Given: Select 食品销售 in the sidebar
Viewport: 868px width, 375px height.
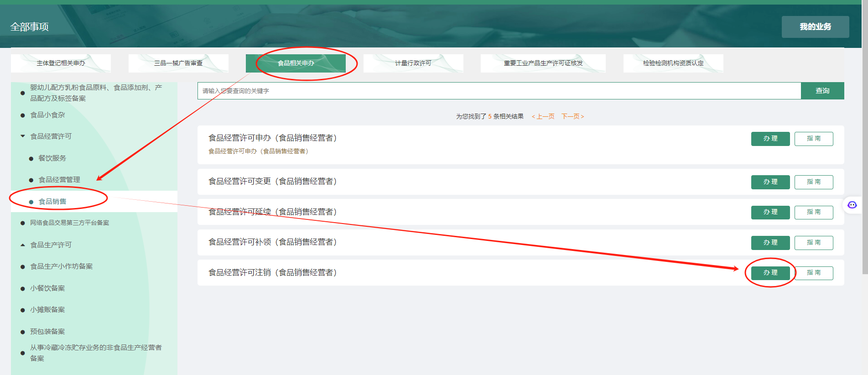Looking at the screenshot, I should point(52,201).
